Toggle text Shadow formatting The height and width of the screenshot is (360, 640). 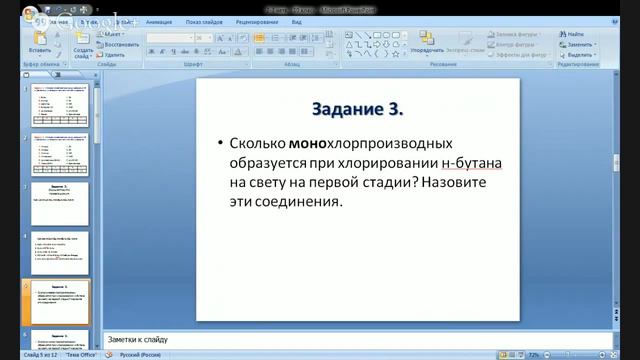(x=196, y=52)
